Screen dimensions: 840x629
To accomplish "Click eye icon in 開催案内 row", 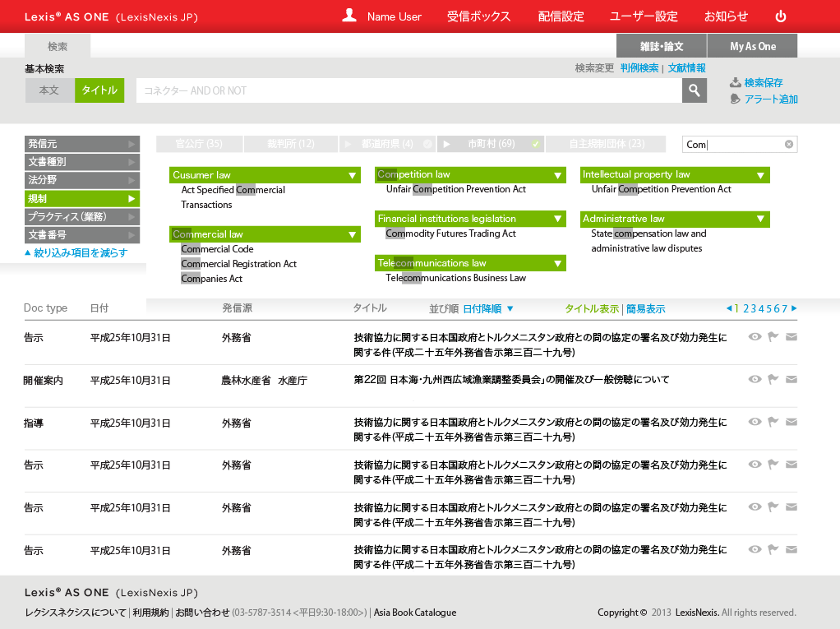I will 755,379.
